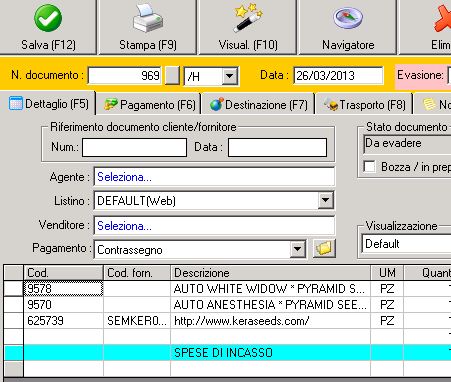451x382 pixels.
Task: Click PZ unit cell in 625739 row
Action: click(x=387, y=321)
